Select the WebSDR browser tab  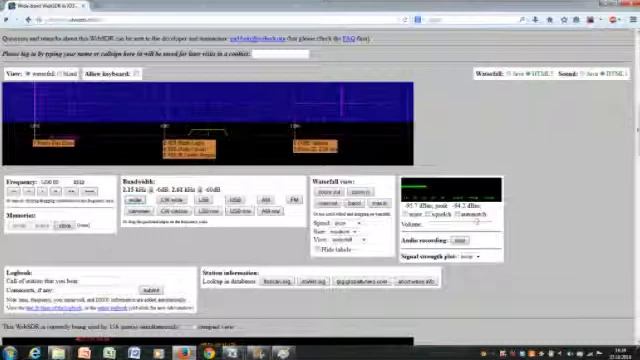48,6
